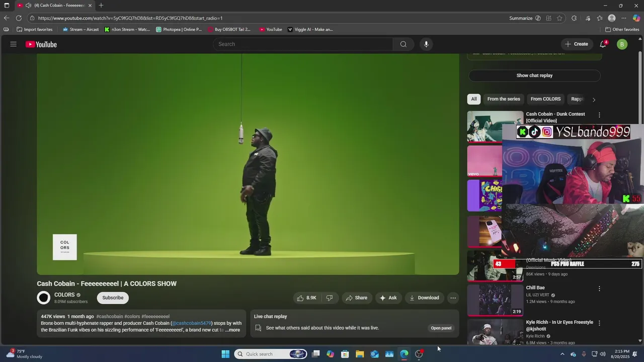Open Windows Start menu

click(x=225, y=354)
